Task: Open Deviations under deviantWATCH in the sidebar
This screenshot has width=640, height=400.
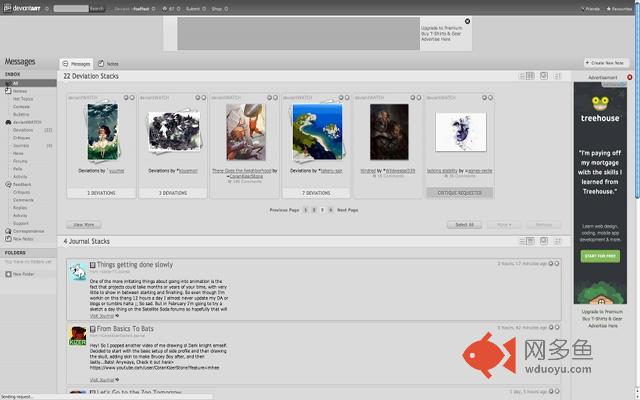Action: (x=23, y=130)
